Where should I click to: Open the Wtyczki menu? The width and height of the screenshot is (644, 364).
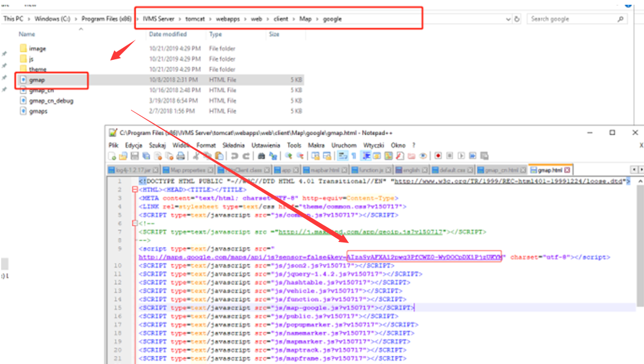tap(373, 145)
